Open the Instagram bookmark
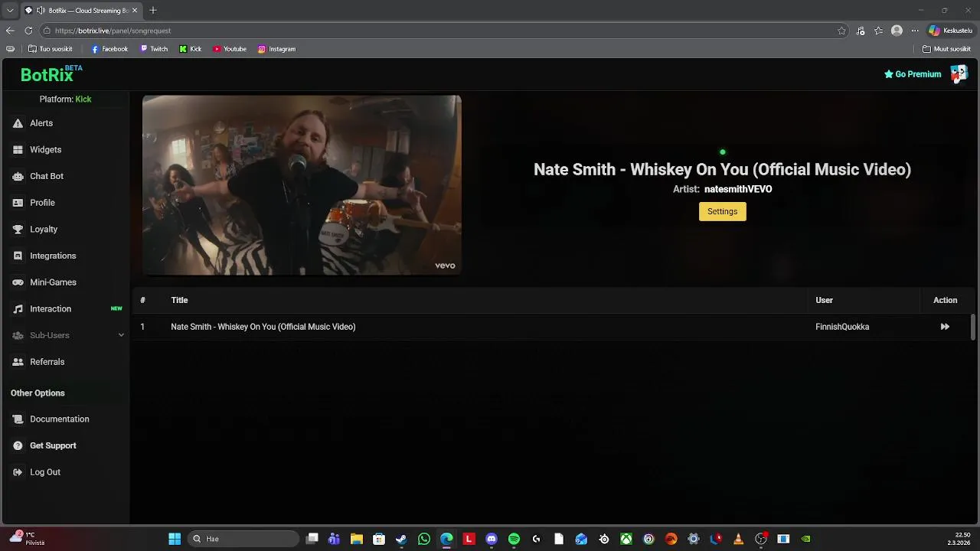 (276, 49)
